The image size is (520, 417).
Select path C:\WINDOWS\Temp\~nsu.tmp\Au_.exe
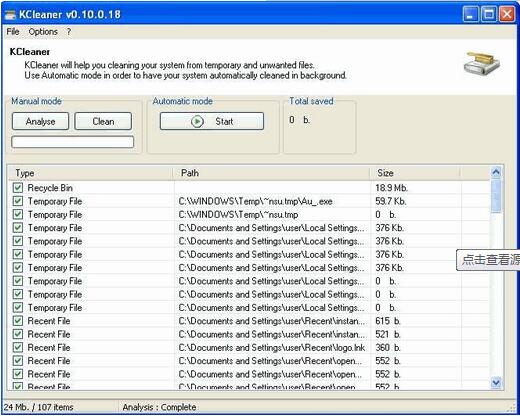(255, 201)
